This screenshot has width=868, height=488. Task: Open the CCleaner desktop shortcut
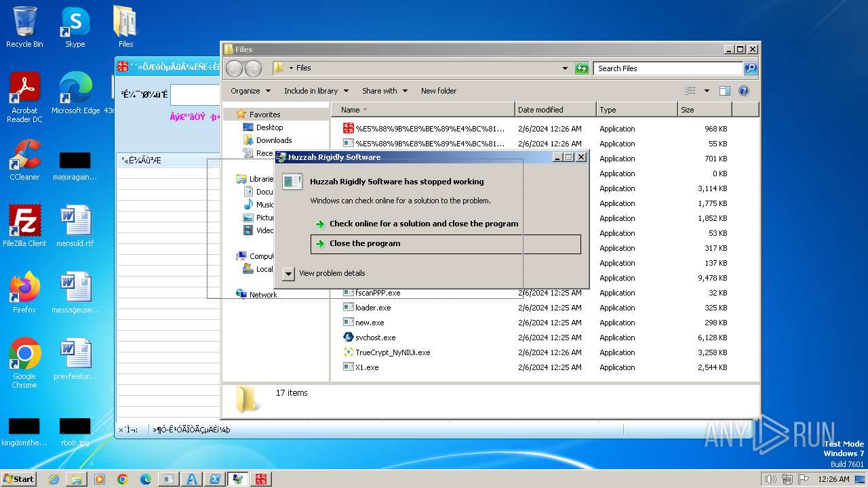[24, 160]
